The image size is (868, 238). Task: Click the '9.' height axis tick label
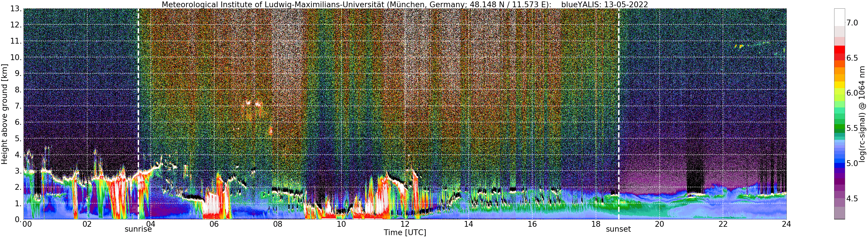point(18,73)
